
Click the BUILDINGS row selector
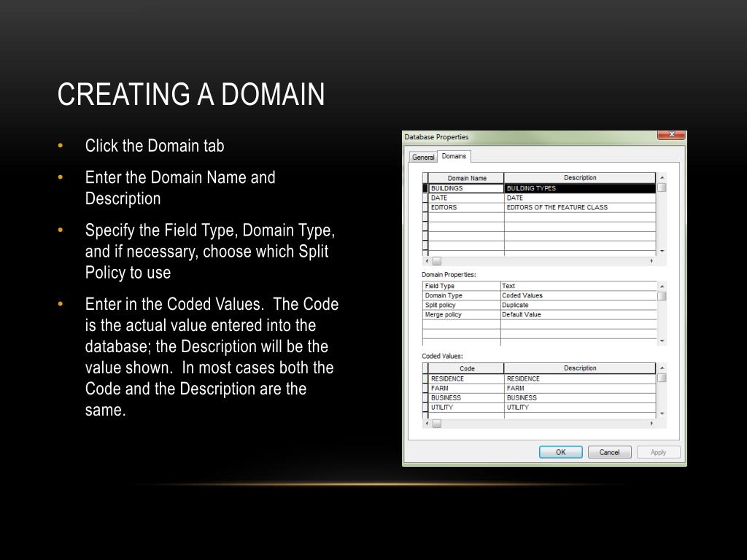(x=425, y=188)
